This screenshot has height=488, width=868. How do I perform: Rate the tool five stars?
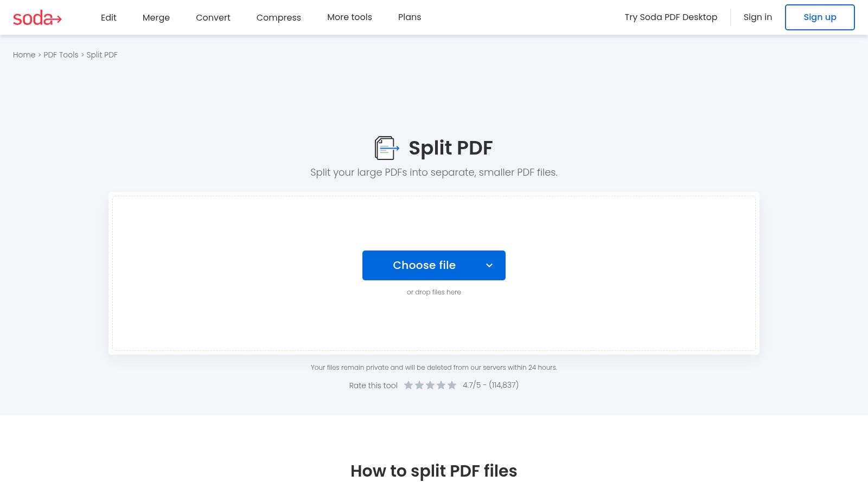452,385
